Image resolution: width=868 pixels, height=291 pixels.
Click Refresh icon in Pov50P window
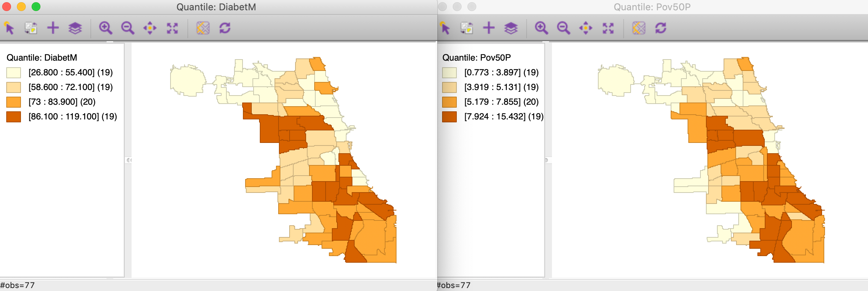[x=661, y=28]
